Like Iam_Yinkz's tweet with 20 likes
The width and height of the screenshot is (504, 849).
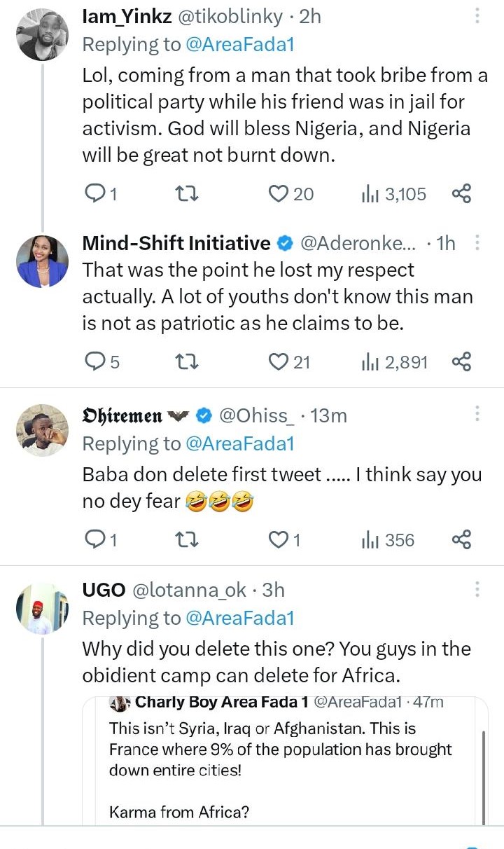coord(279,193)
